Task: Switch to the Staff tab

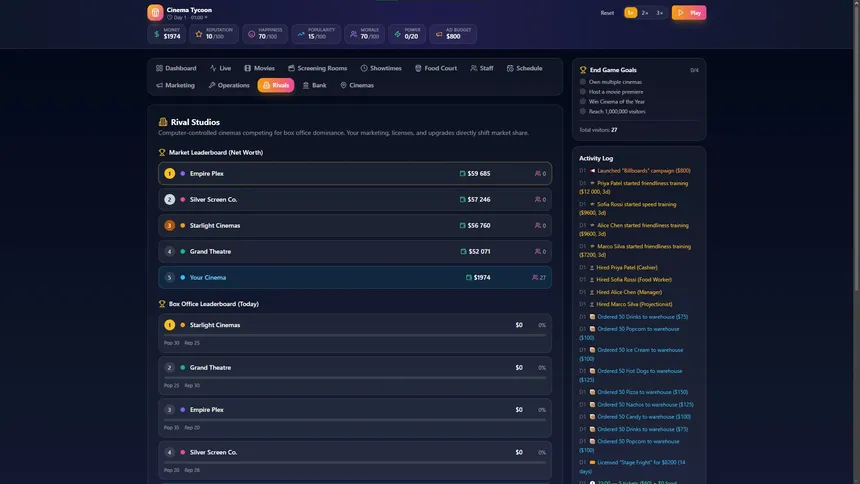Action: tap(482, 68)
